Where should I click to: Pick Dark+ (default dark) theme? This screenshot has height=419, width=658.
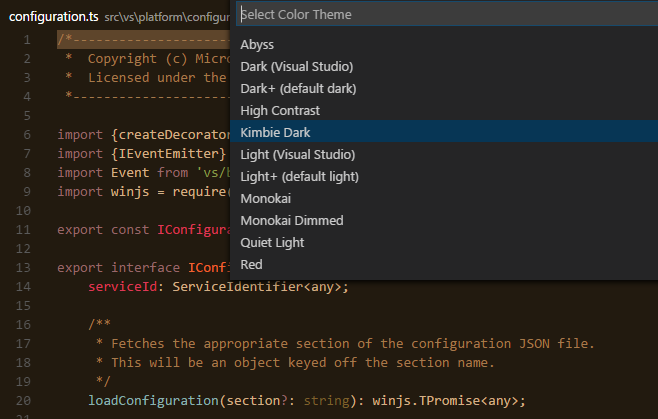298,88
